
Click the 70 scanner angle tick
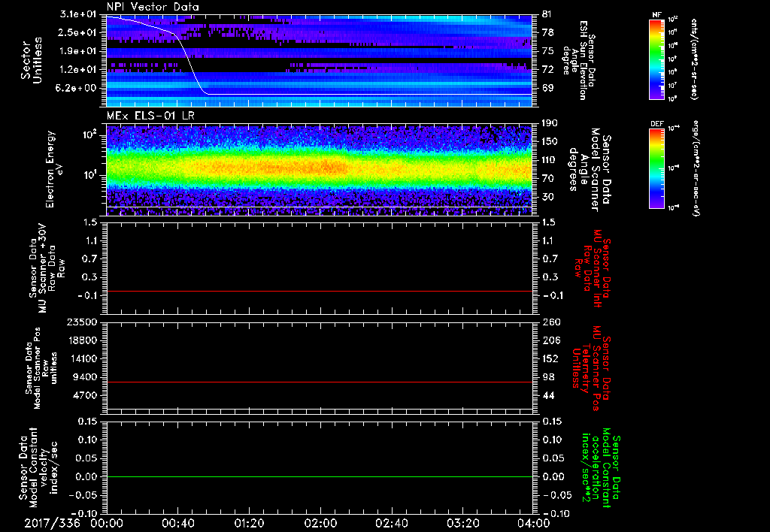tap(548, 179)
